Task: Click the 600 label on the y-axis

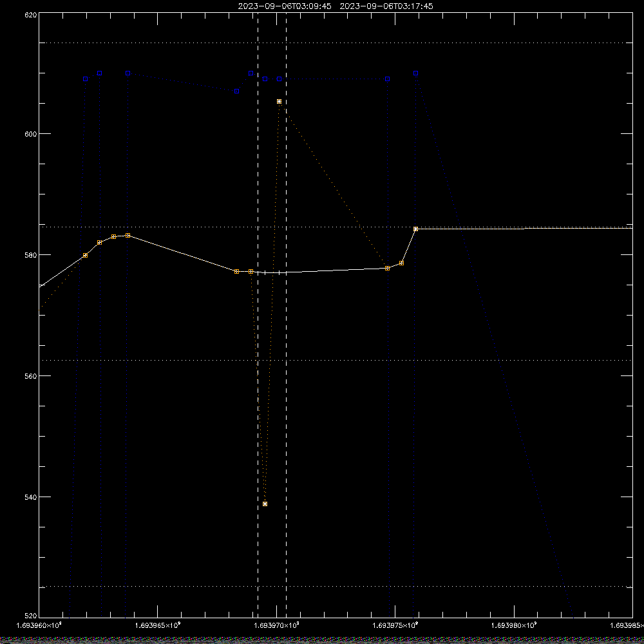Action: click(31, 133)
